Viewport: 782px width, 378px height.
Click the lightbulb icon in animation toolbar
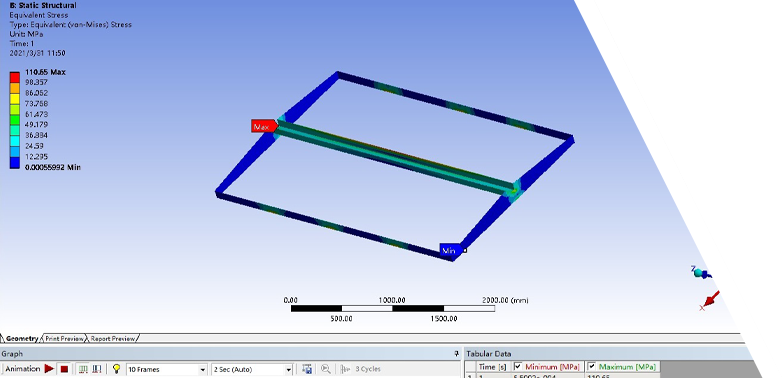[117, 369]
